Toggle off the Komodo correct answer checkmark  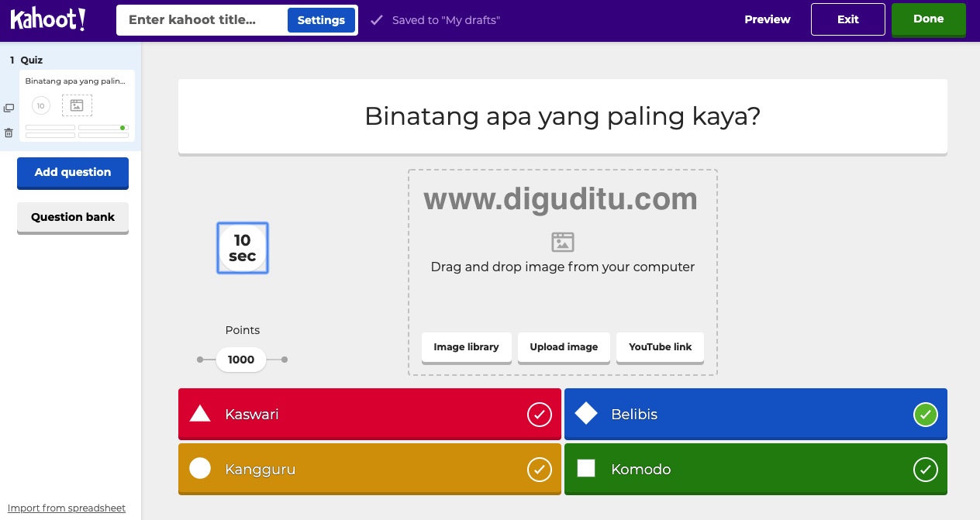(x=925, y=469)
